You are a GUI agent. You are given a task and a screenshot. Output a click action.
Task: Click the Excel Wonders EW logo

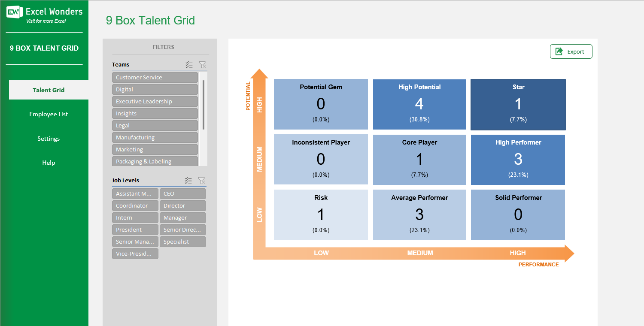[14, 12]
